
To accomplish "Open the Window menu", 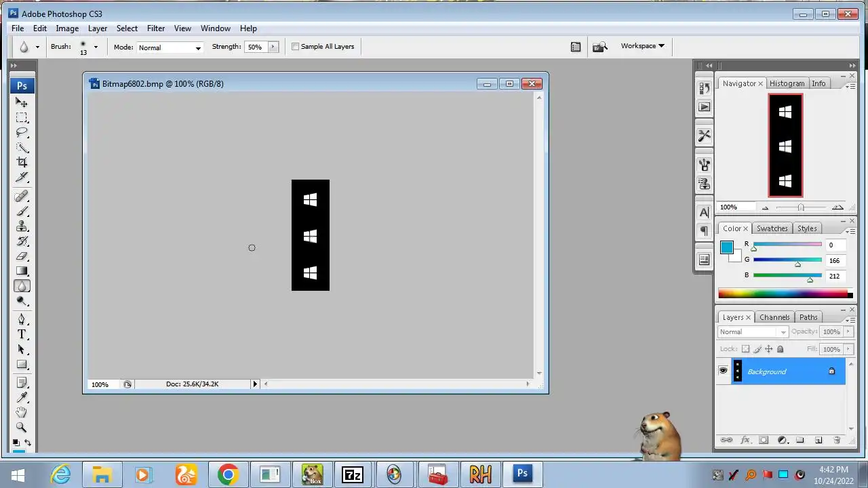I will pyautogui.click(x=216, y=28).
